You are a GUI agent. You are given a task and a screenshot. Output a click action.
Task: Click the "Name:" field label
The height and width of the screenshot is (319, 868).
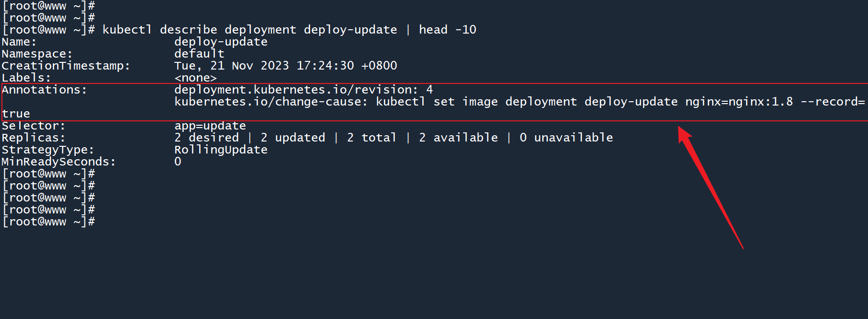19,42
